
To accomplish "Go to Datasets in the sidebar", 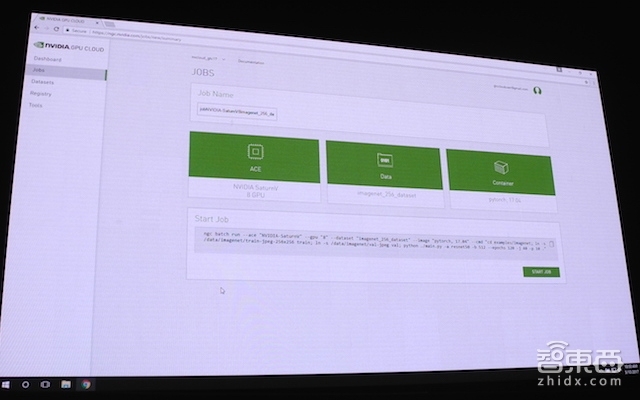I will [43, 82].
